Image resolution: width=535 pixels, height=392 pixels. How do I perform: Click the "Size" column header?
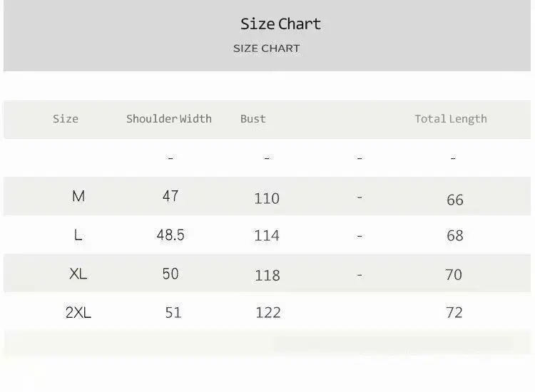[66, 119]
